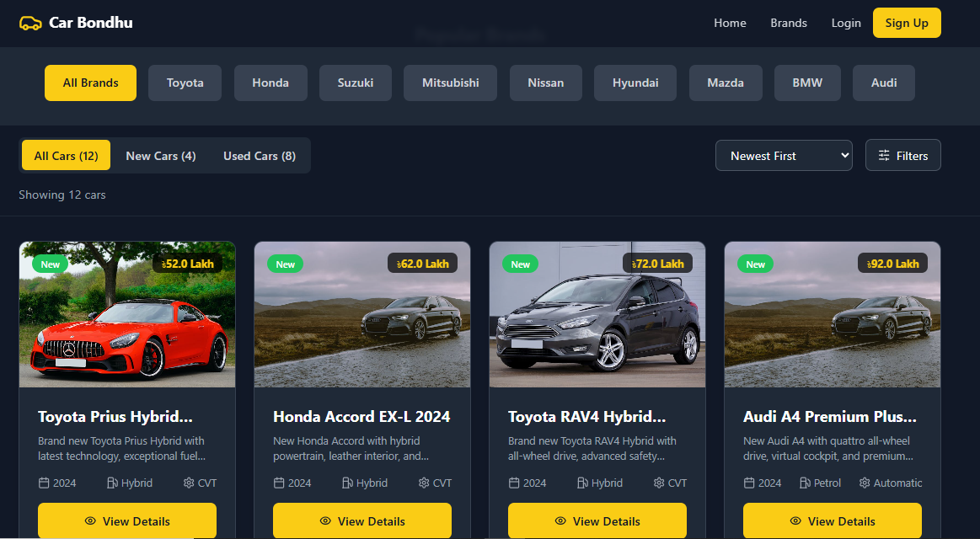Open the Newest First sort dropdown
Screen dimensions: 980x539
click(784, 156)
